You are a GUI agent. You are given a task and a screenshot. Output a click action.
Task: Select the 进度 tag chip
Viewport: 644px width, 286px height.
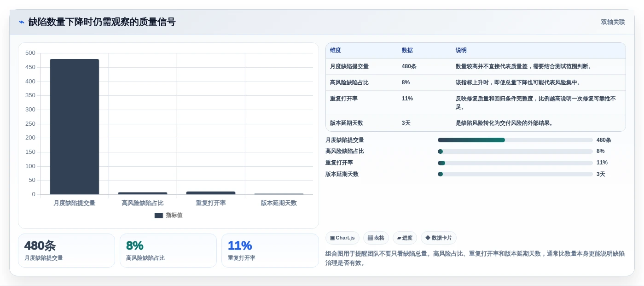click(x=405, y=238)
